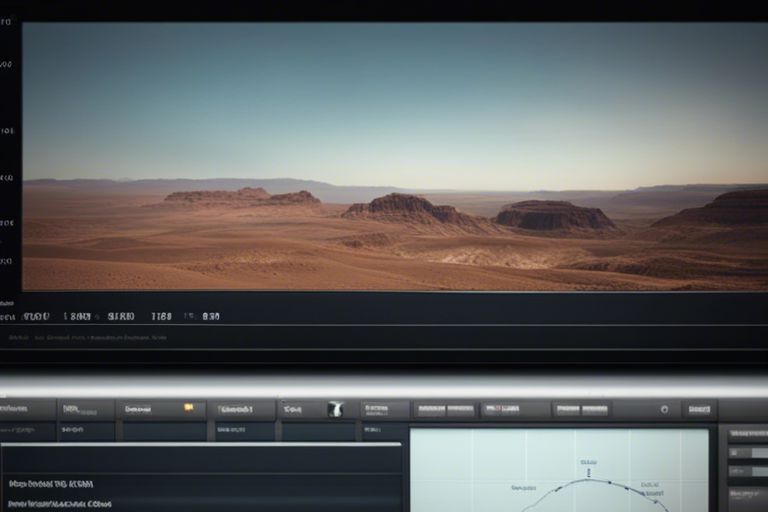Expand the dropdown containing the orange flag icon
Image resolution: width=768 pixels, height=512 pixels.
pos(161,409)
